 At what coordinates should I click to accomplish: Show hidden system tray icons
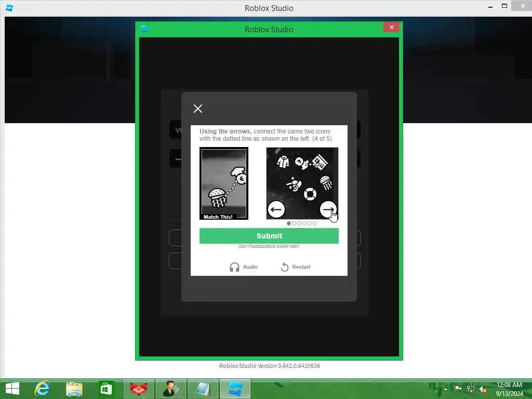pos(445,389)
